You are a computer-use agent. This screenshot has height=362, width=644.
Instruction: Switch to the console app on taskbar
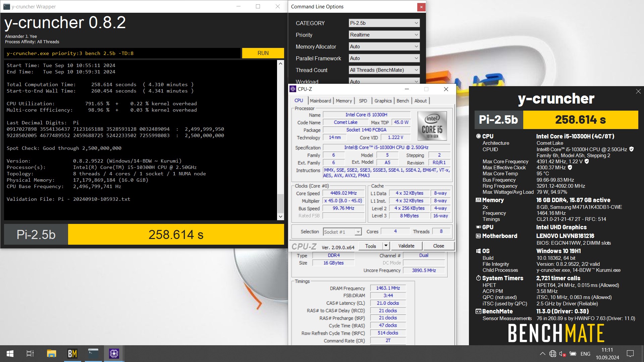(93, 354)
